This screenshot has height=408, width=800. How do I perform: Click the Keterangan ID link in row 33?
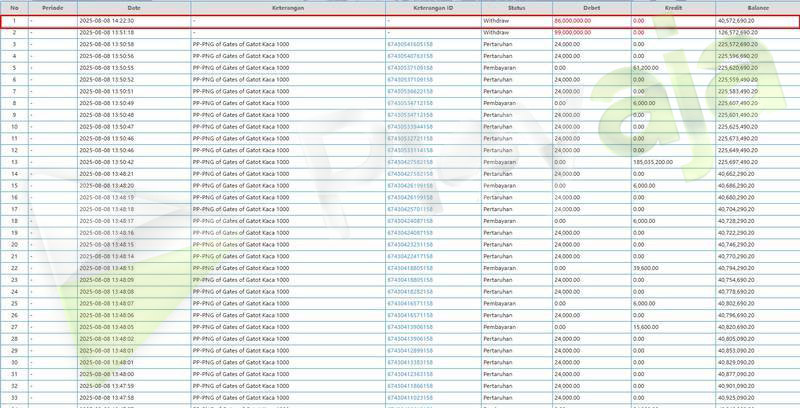(410, 397)
